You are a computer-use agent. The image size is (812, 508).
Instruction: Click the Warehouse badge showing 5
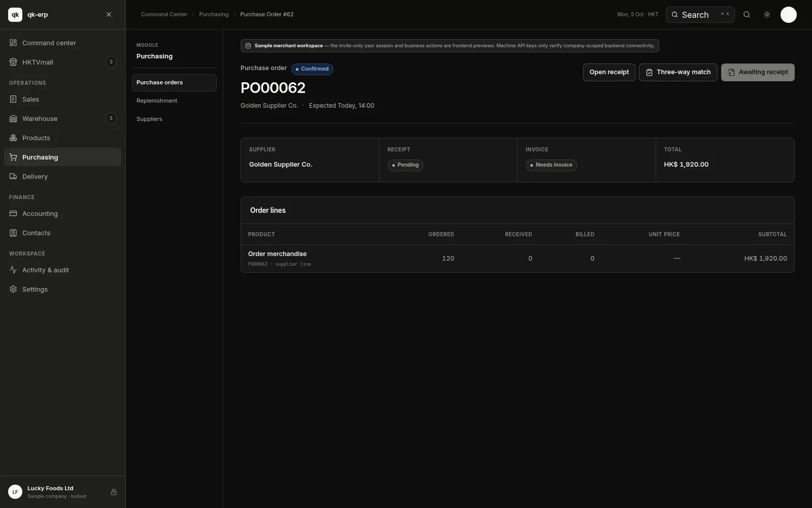[111, 118]
